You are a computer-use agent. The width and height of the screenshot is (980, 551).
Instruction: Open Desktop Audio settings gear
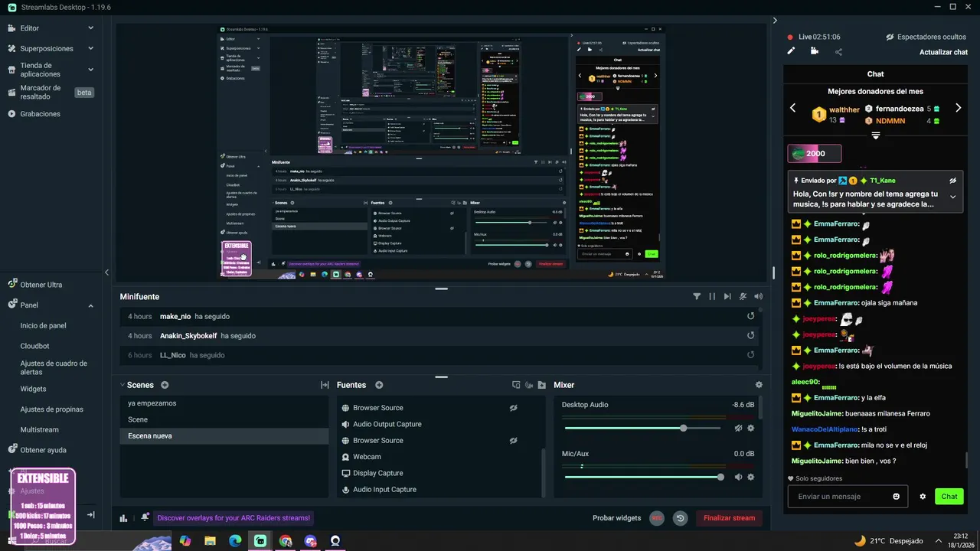tap(751, 429)
